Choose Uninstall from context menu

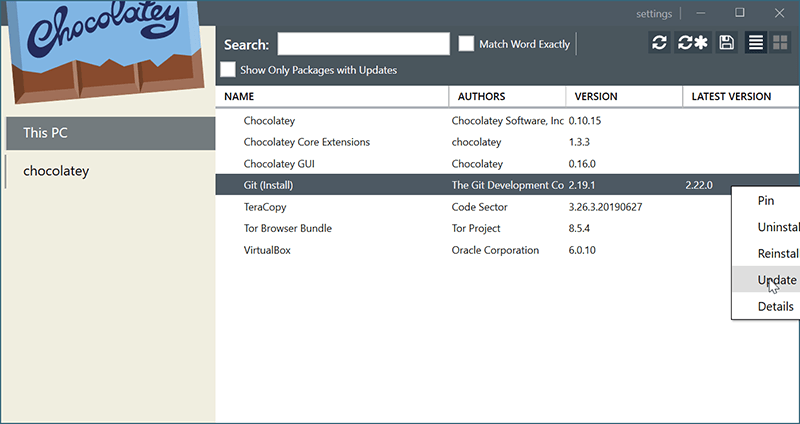766,227
